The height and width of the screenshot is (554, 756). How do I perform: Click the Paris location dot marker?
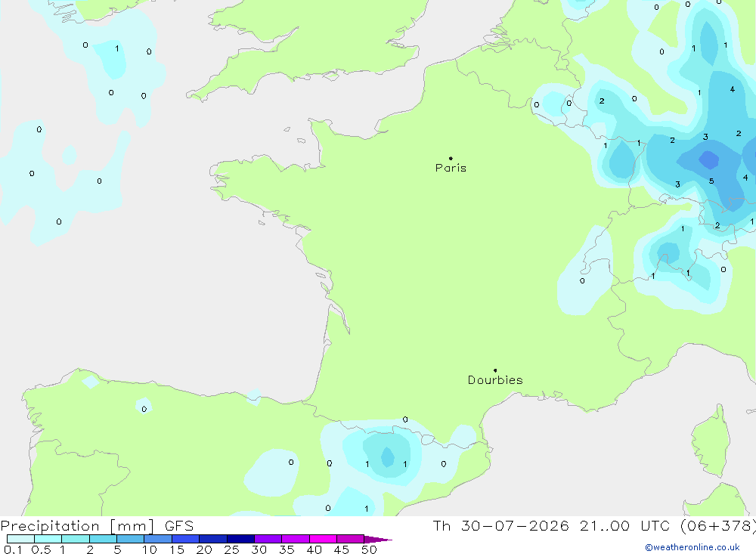coord(451,158)
